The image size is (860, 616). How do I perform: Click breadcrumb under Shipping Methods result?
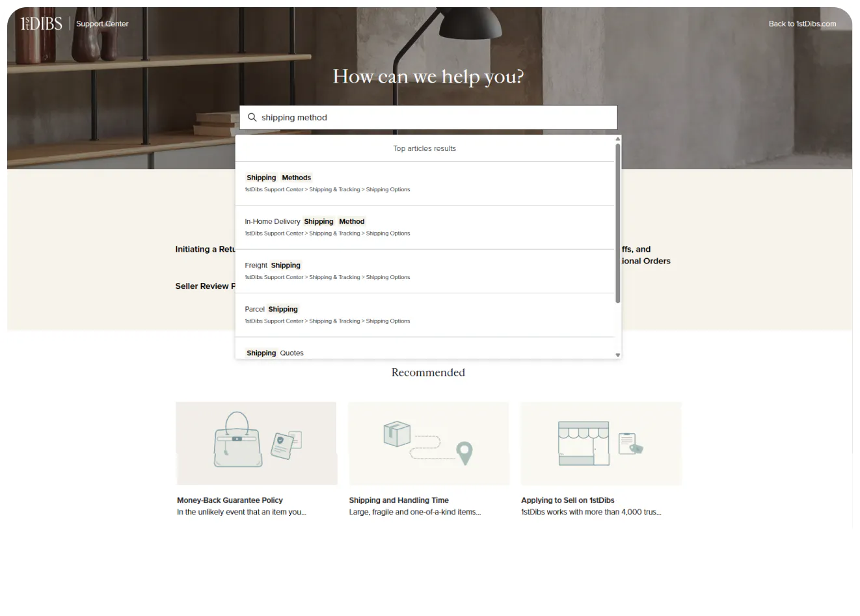[x=327, y=189]
